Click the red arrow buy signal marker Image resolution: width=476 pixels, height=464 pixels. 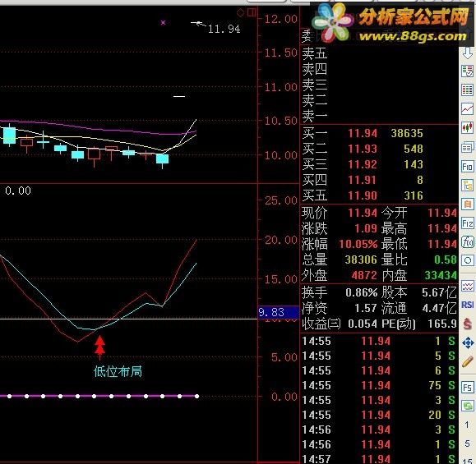99,347
